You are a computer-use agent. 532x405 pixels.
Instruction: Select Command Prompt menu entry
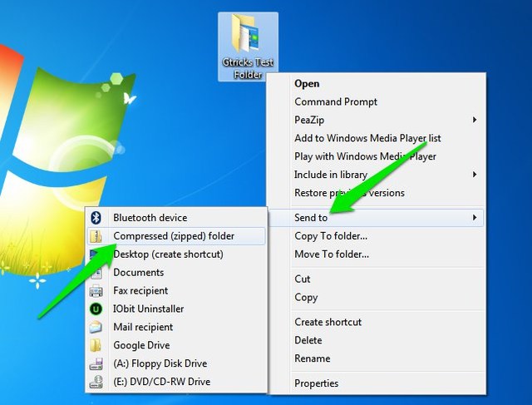coord(377,101)
